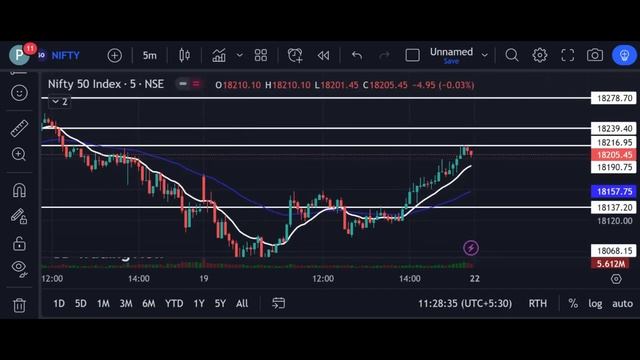Image resolution: width=640 pixels, height=360 pixels.
Task: Take a chart snapshot with camera
Action: tap(595, 55)
